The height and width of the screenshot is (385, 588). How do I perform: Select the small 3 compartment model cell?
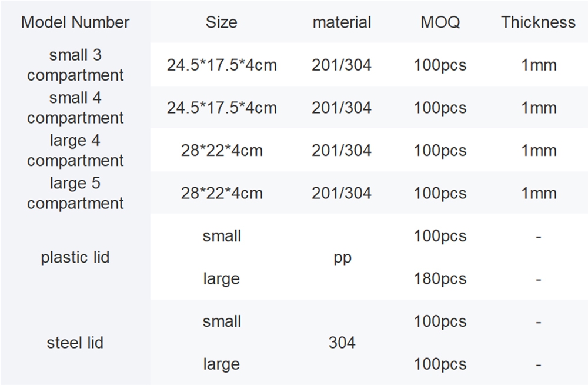75,65
